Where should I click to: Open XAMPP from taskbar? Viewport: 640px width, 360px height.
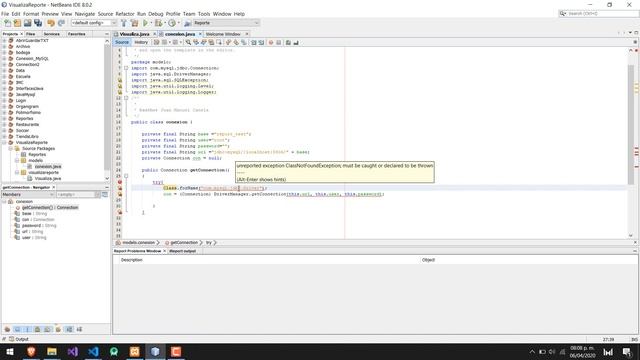pyautogui.click(x=135, y=351)
